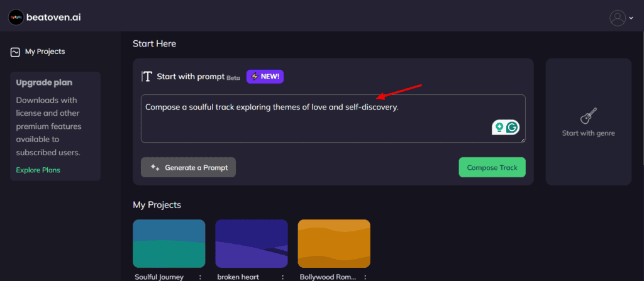The width and height of the screenshot is (644, 281).
Task: Click the guitar icon on the genre card
Action: (588, 116)
